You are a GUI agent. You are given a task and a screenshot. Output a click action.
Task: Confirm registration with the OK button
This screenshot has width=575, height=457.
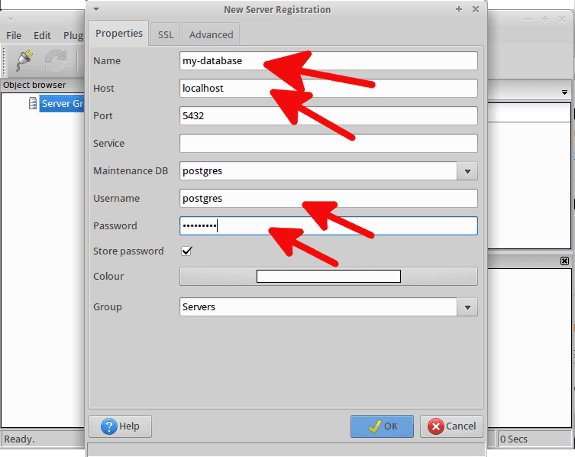(382, 426)
